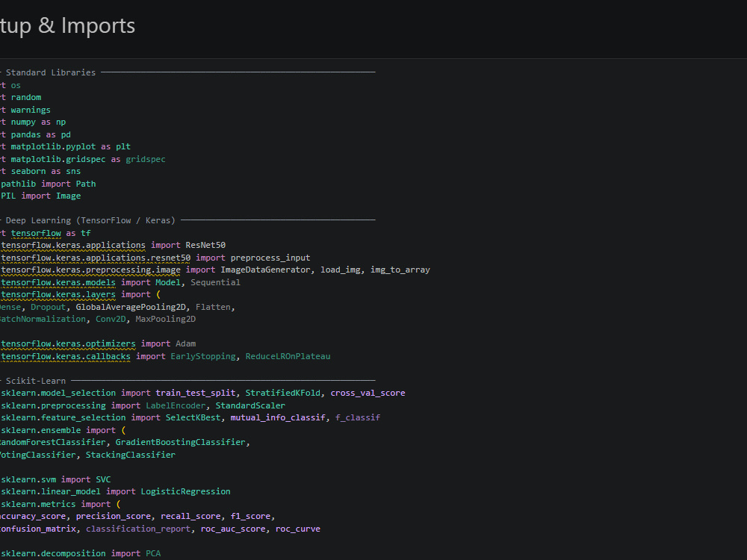The height and width of the screenshot is (560, 747).
Task: Click the 'LogisticRegression' identifier
Action: point(186,491)
